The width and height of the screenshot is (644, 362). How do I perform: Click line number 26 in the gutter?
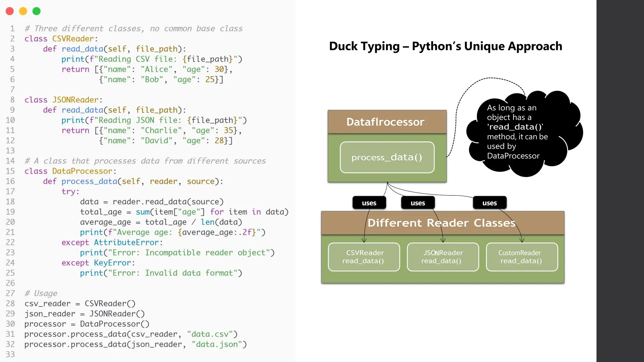[10, 283]
